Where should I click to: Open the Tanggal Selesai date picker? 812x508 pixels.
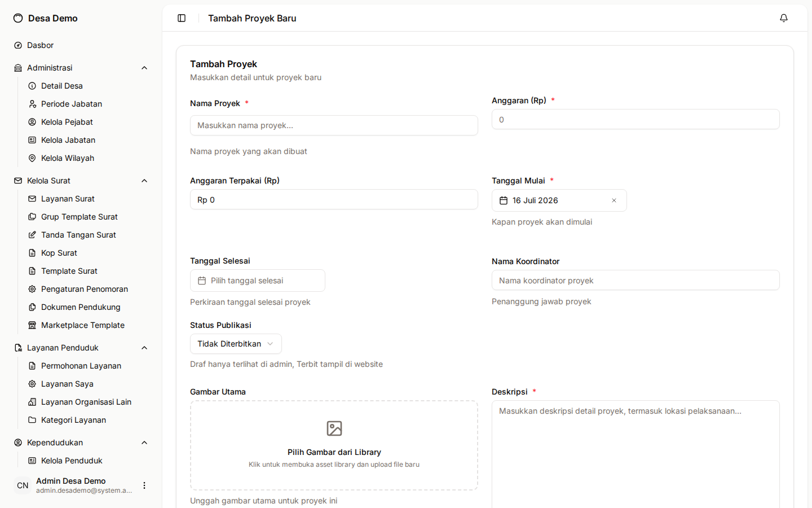[258, 281]
